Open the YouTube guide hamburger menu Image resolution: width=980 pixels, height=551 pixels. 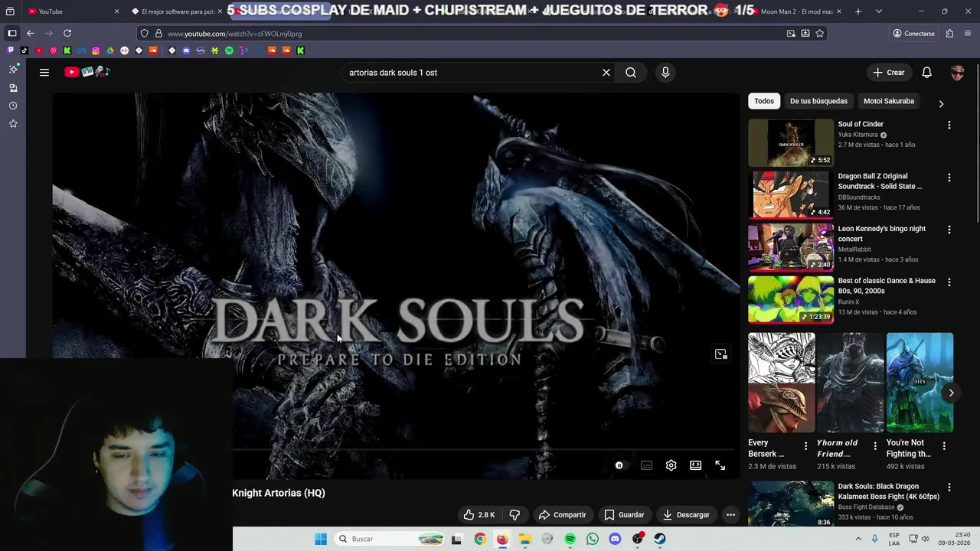coord(44,72)
